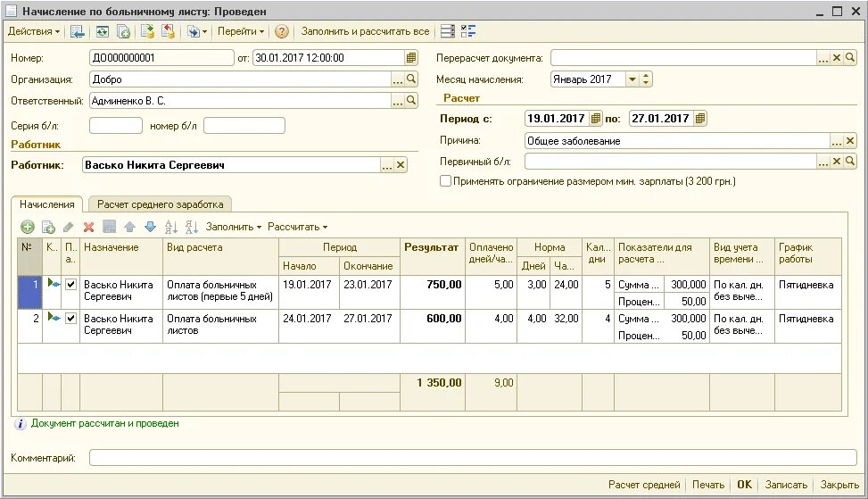Enable Применять ограничение размером мин. зарплаты checkbox
Viewport: 868px width, 499px height.
(x=446, y=181)
